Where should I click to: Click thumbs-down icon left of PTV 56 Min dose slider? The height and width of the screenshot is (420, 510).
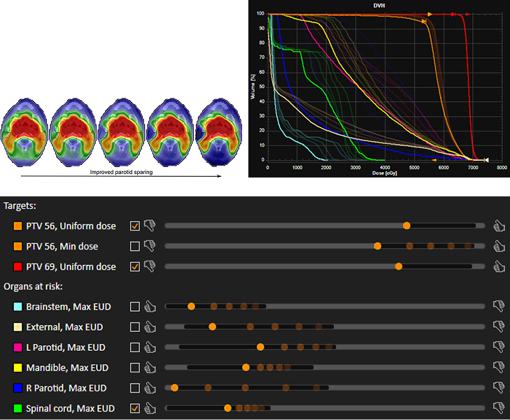pyautogui.click(x=150, y=245)
